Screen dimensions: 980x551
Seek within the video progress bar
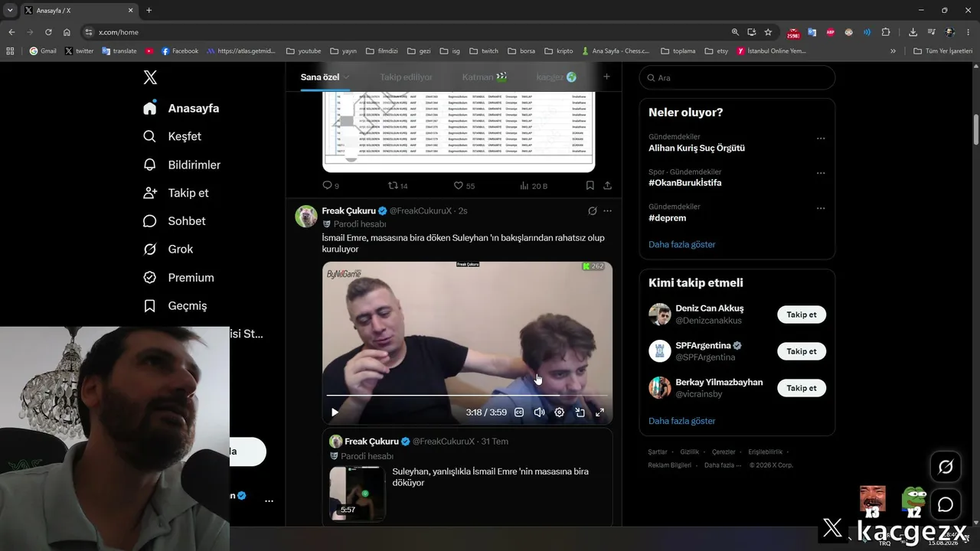coord(467,396)
